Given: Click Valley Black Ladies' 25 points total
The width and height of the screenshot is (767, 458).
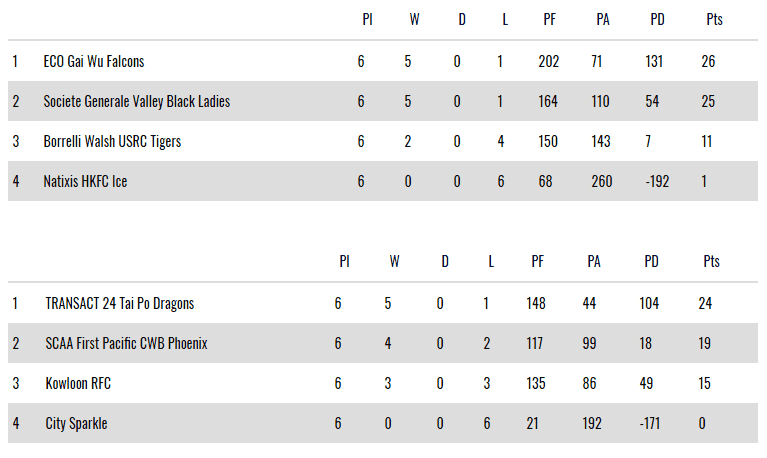Looking at the screenshot, I should tap(709, 102).
